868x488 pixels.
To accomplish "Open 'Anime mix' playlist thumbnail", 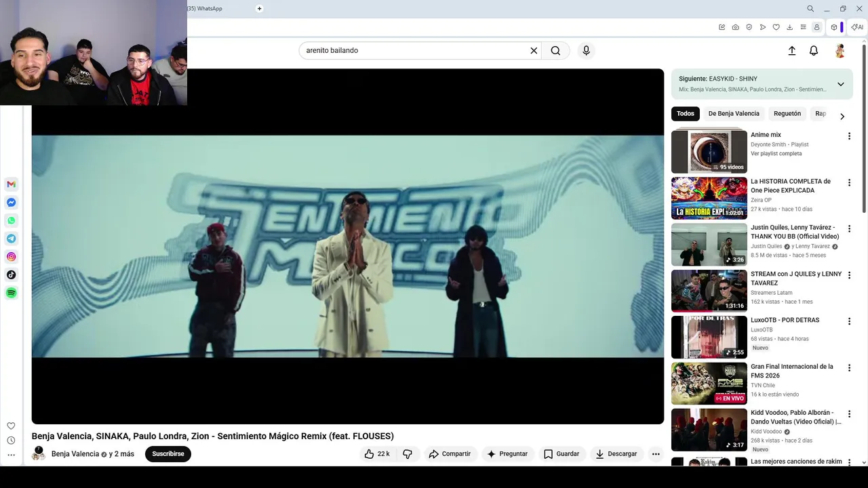I will pos(709,152).
